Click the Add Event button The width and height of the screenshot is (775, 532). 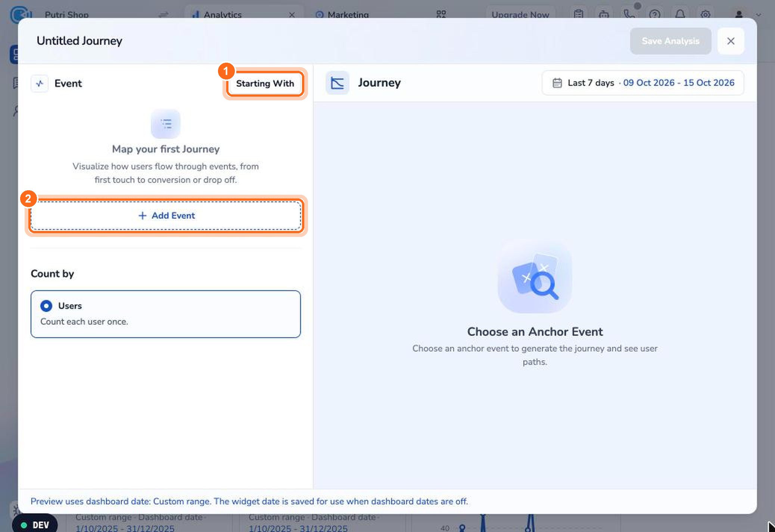(x=166, y=216)
